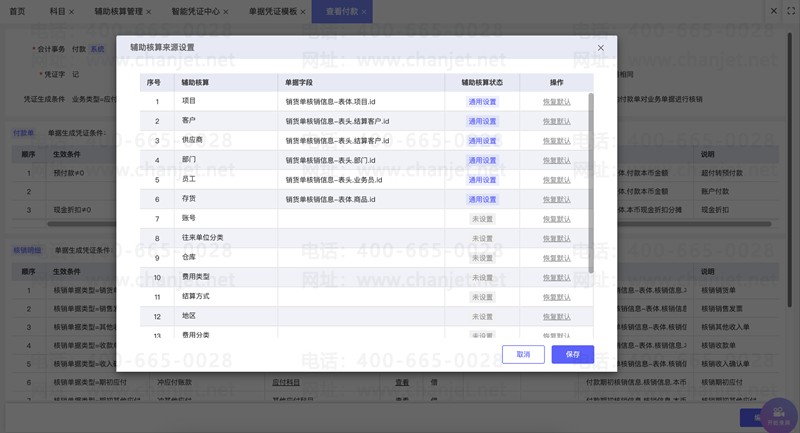
Task: Click 恢复默认 for the 部门 row
Action: [556, 161]
